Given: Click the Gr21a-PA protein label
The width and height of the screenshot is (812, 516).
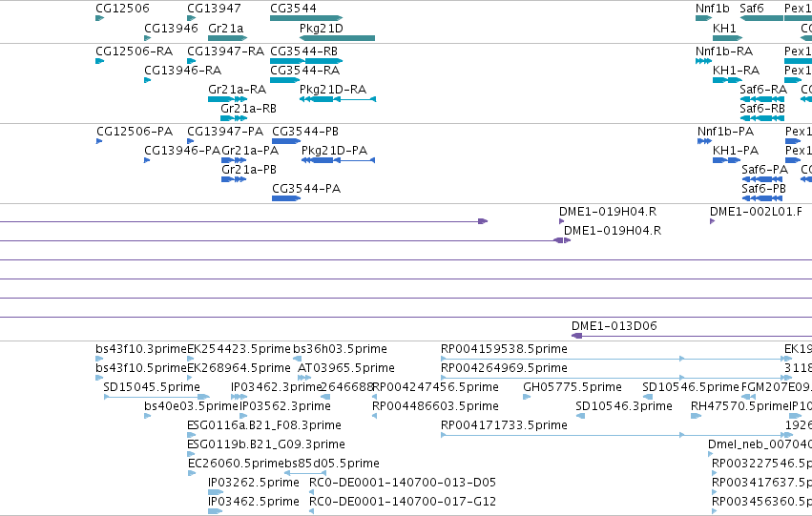Looking at the screenshot, I should click(x=250, y=151).
